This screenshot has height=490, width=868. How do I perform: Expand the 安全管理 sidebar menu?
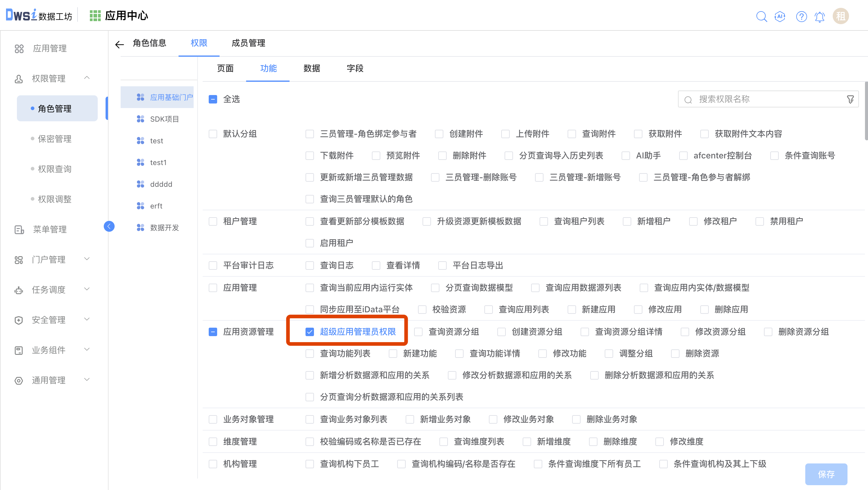pyautogui.click(x=87, y=319)
